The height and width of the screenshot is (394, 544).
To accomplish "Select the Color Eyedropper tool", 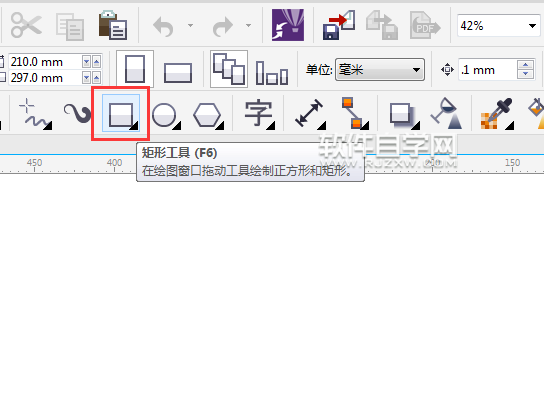I will pos(496,114).
